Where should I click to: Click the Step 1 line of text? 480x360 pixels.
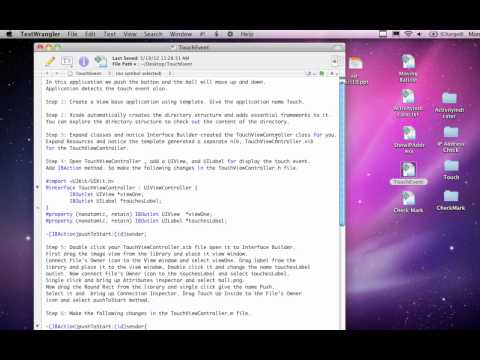[x=175, y=102]
